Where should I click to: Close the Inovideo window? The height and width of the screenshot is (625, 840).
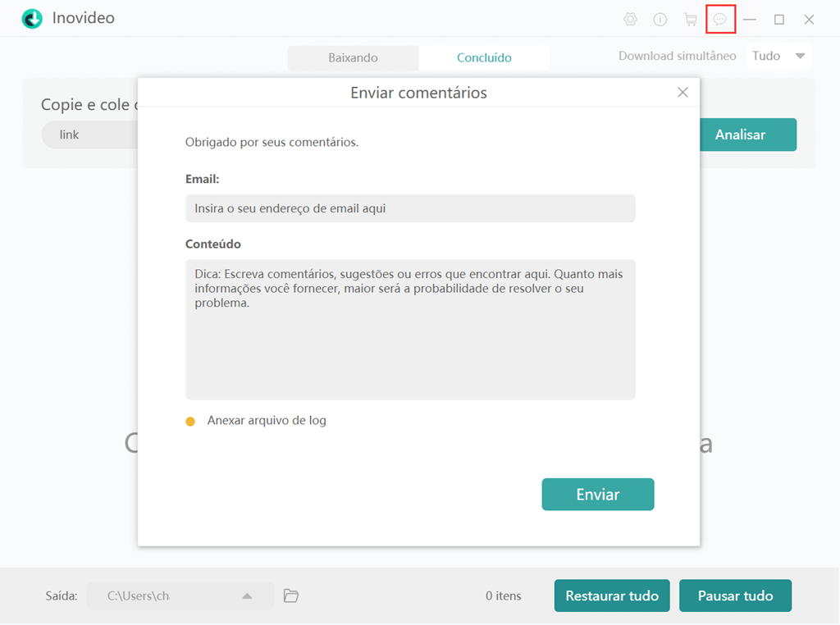pyautogui.click(x=809, y=20)
